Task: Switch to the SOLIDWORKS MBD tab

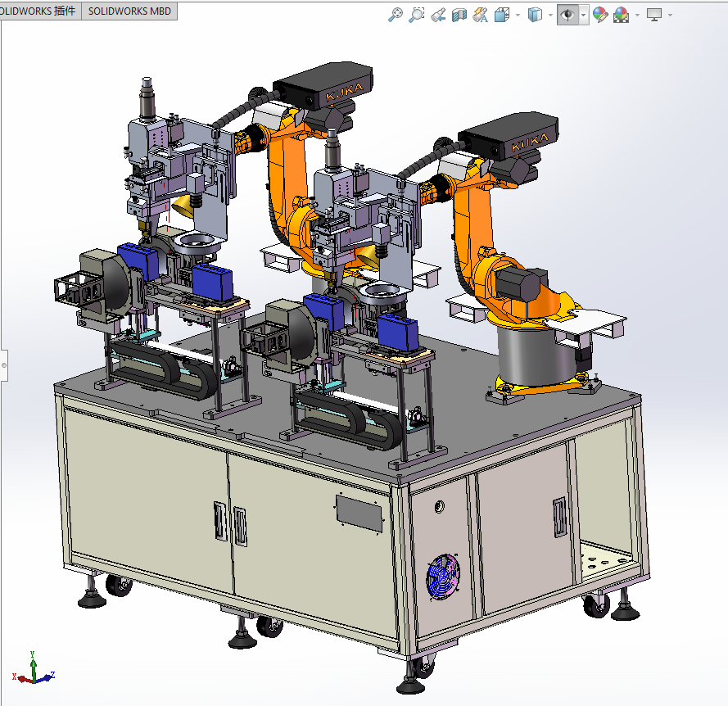Action: pyautogui.click(x=129, y=11)
